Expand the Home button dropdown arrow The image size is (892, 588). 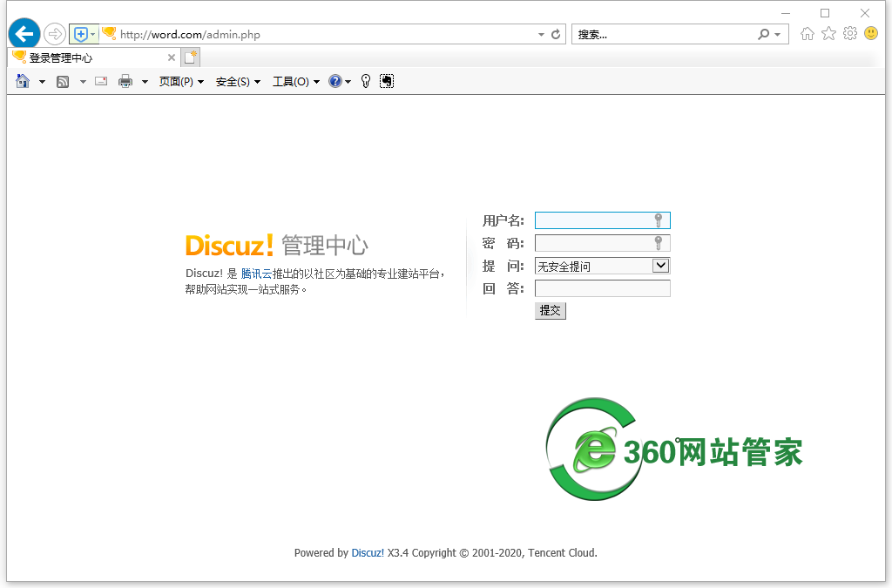42,82
